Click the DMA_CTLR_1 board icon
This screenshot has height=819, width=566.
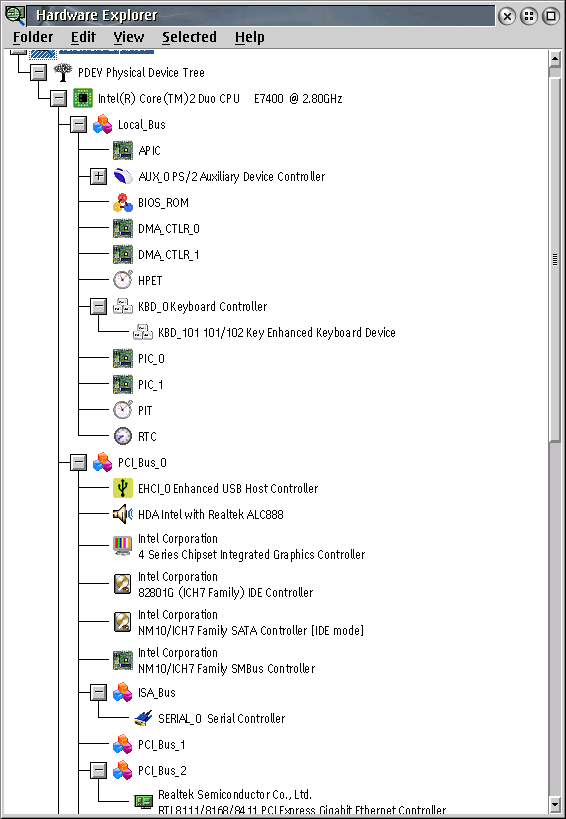123,255
